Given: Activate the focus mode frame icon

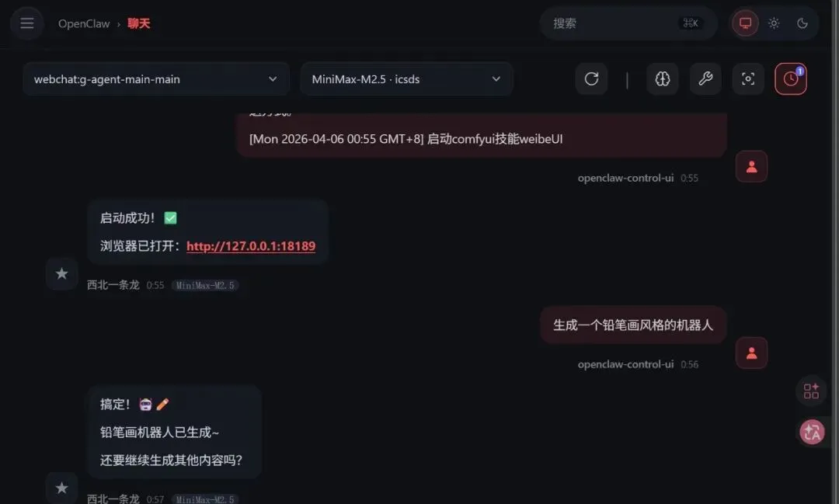Looking at the screenshot, I should coord(748,79).
